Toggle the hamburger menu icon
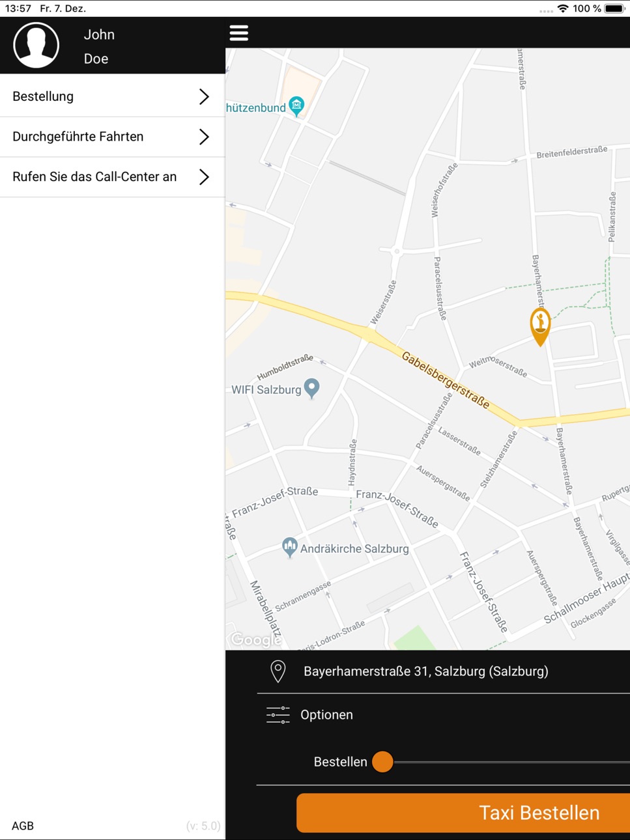 239,33
